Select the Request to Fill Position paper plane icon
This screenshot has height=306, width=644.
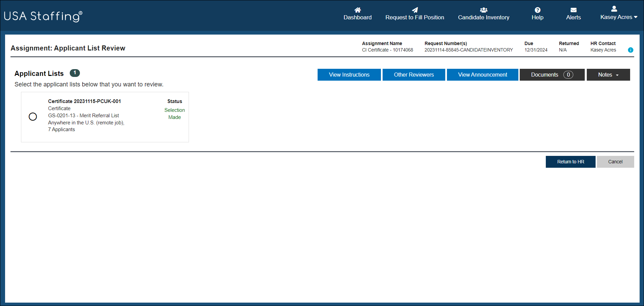[x=415, y=9]
